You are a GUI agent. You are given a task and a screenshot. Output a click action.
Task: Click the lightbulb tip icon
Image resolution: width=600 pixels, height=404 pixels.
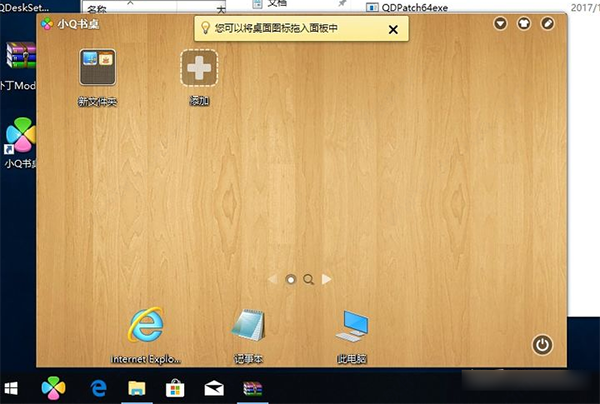click(x=205, y=28)
